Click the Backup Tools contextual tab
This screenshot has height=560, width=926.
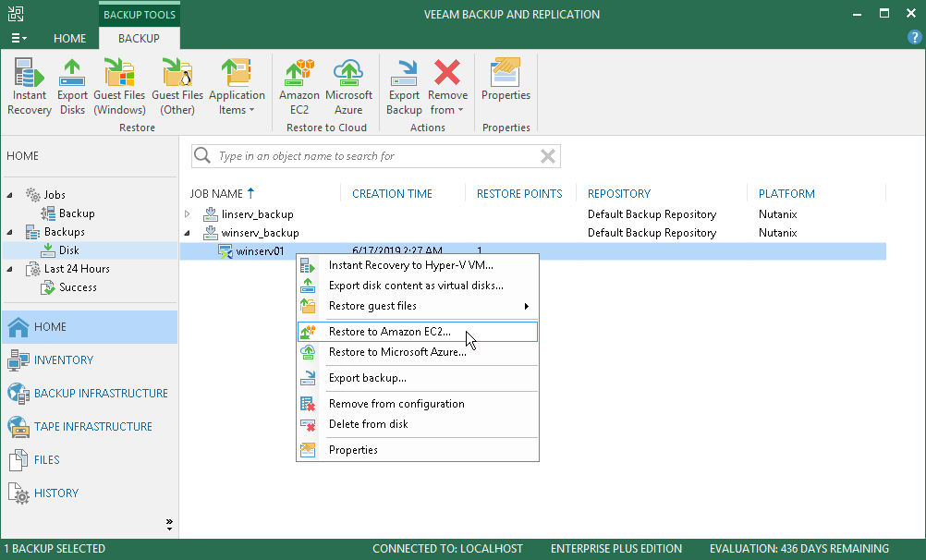[x=140, y=14]
